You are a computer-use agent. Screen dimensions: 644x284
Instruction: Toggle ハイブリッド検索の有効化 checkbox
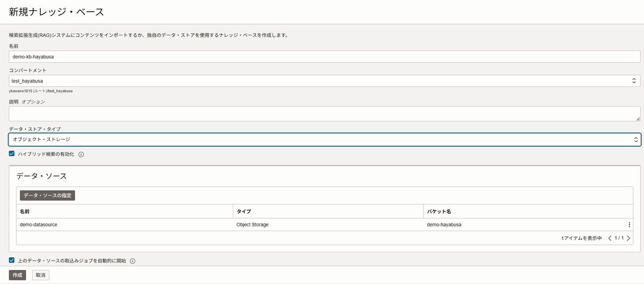(12, 154)
